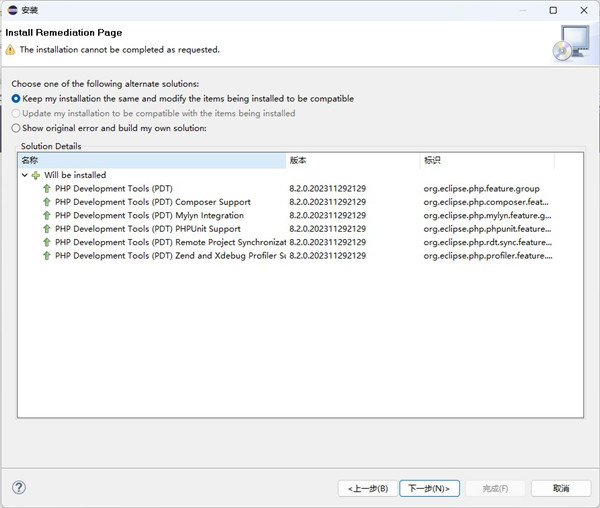The width and height of the screenshot is (600, 508).
Task: Click the arrow icon beside PHP Development Tools (PDT)
Action: pos(46,189)
